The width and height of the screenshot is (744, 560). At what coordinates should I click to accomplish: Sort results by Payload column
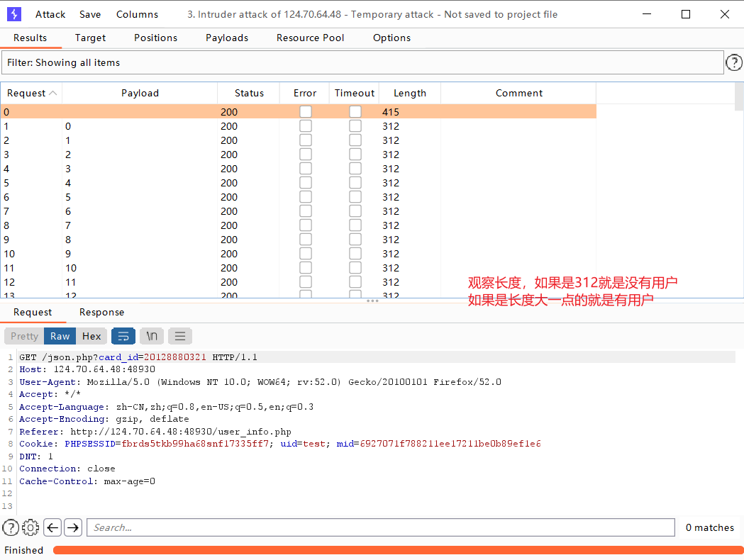[x=140, y=93]
